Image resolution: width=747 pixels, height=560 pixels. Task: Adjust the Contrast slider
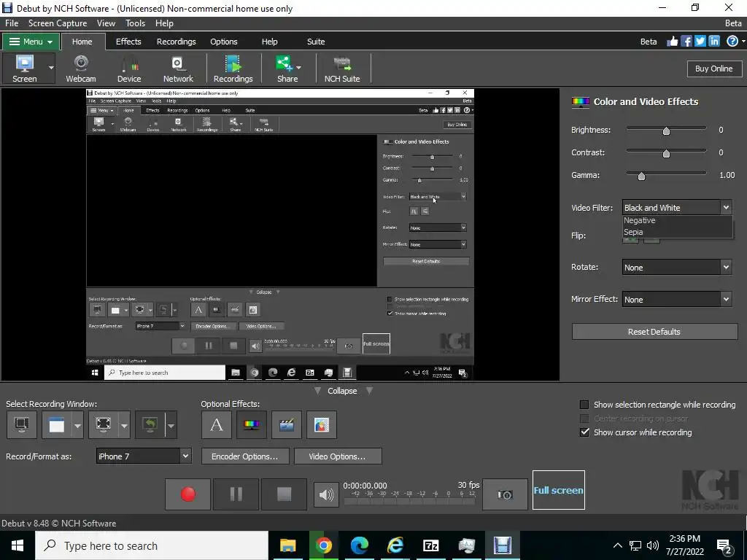[666, 153]
